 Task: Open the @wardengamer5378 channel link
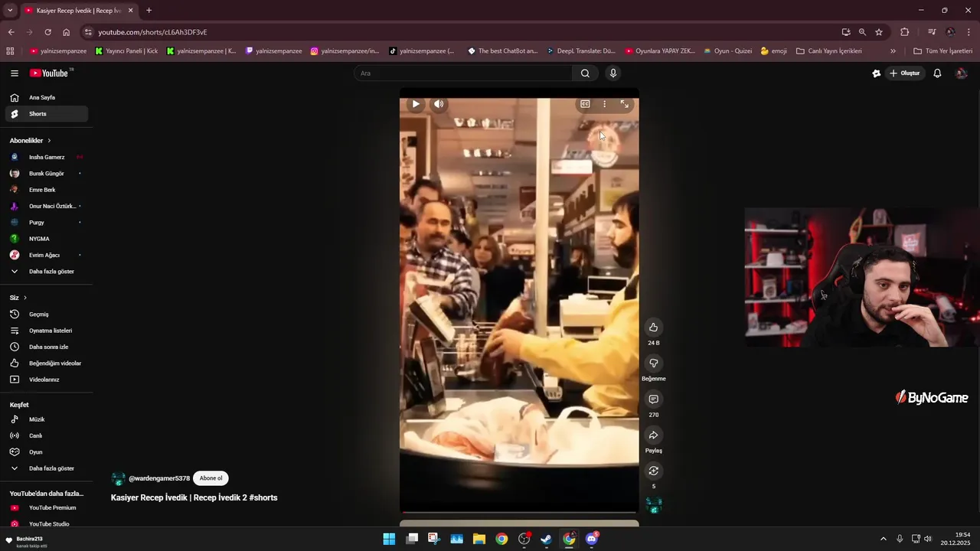158,478
